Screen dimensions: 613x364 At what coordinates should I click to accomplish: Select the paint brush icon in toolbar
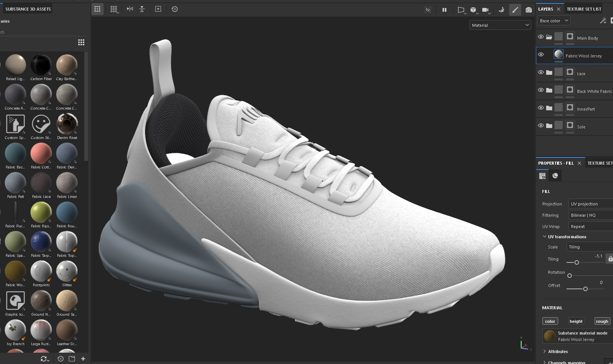click(x=515, y=10)
